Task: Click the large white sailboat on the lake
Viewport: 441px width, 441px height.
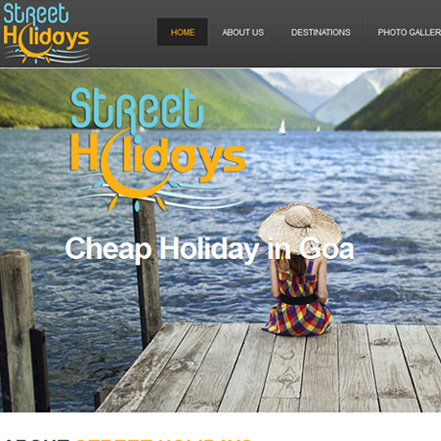Action: [282, 127]
